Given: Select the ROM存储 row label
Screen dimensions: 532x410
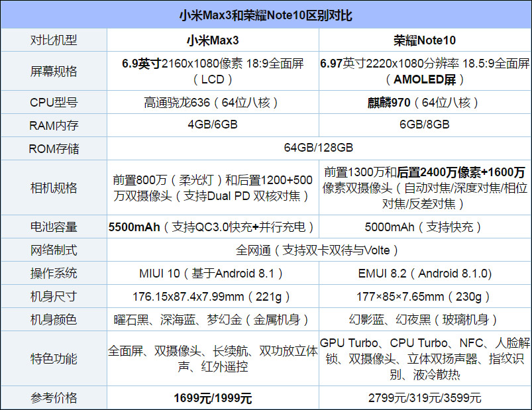Looking at the screenshot, I should (x=54, y=148).
